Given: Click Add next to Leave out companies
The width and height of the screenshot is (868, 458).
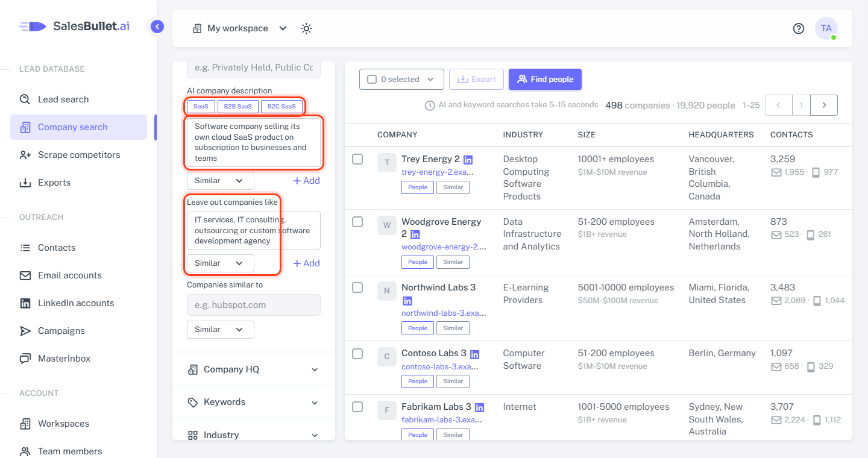Looking at the screenshot, I should (306, 263).
